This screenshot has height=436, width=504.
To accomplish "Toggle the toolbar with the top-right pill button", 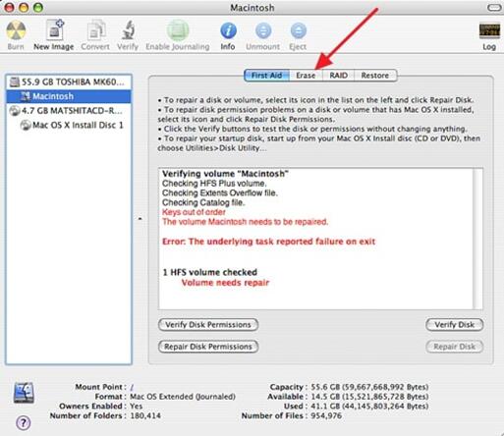I will [494, 7].
